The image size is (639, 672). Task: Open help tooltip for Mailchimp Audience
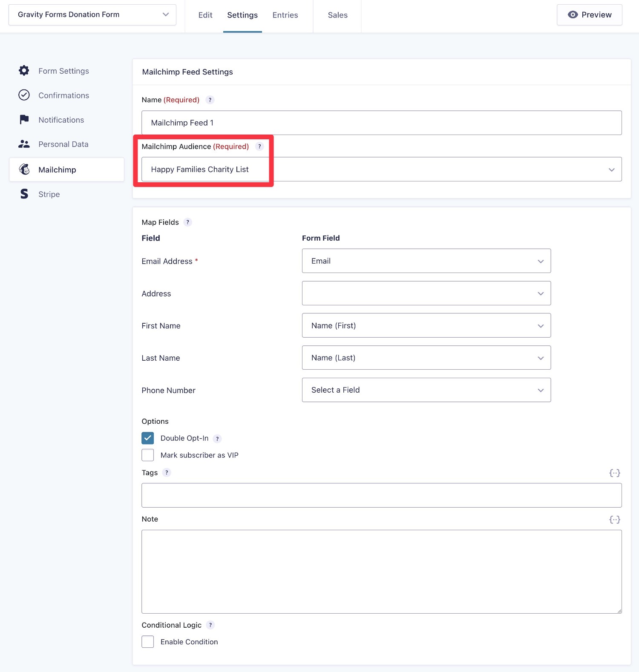click(259, 146)
